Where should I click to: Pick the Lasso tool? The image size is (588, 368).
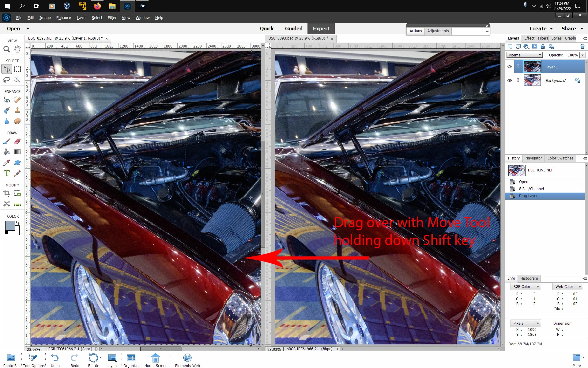pos(6,80)
